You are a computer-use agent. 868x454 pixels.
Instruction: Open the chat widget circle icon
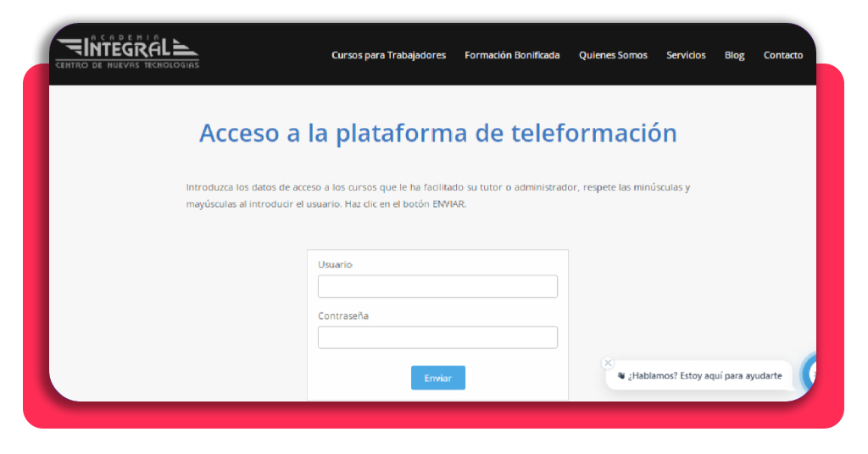[810, 374]
